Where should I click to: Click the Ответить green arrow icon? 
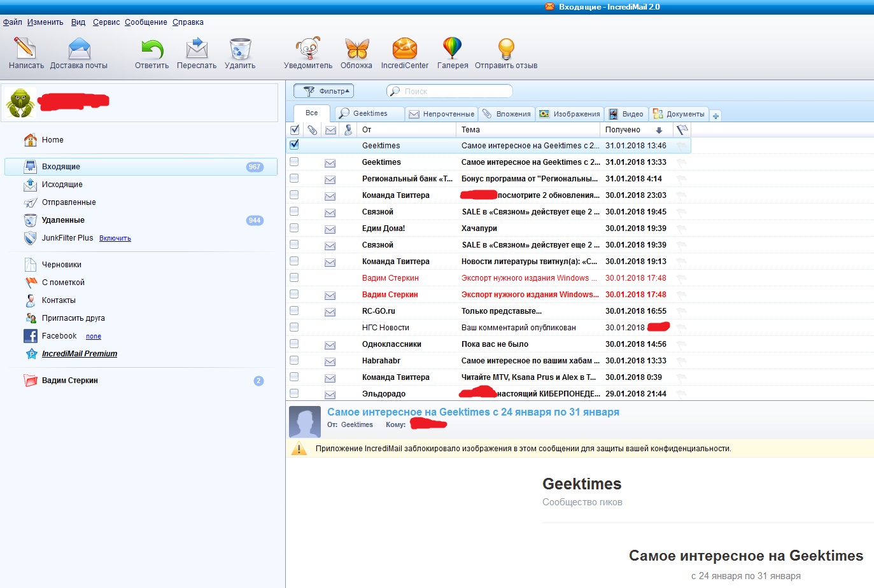pos(152,48)
